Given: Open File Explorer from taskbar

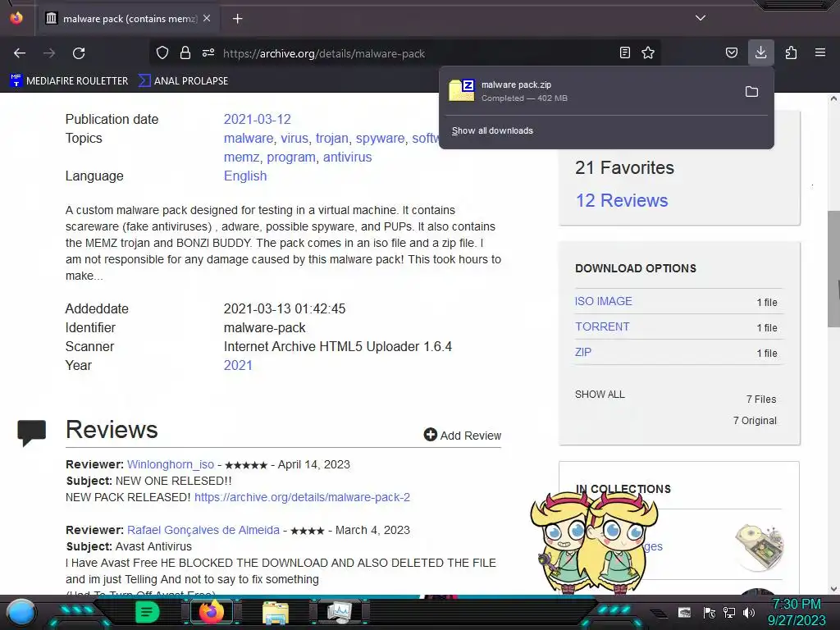Looking at the screenshot, I should (x=276, y=613).
